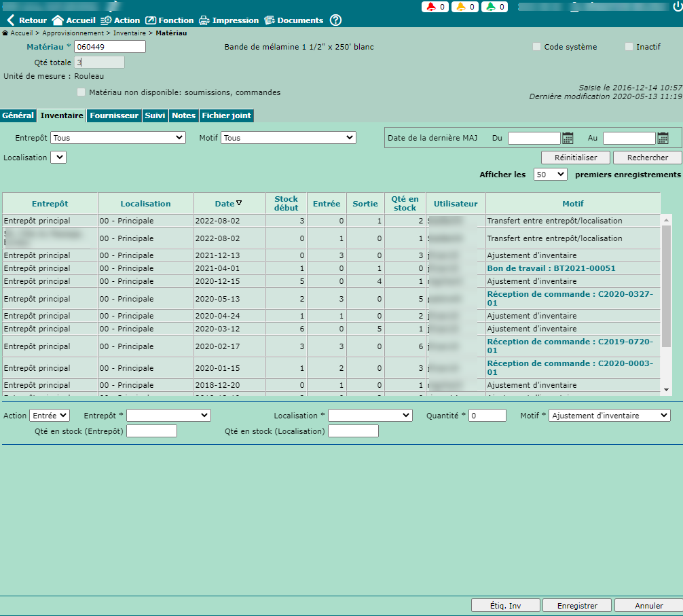The image size is (683, 616).
Task: Open the Impression printer icon
Action: (x=204, y=20)
